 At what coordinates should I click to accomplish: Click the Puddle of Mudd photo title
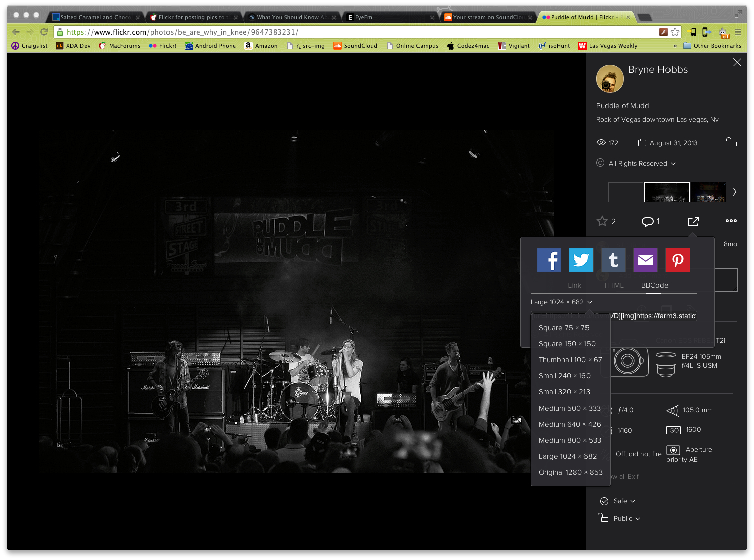coord(622,106)
